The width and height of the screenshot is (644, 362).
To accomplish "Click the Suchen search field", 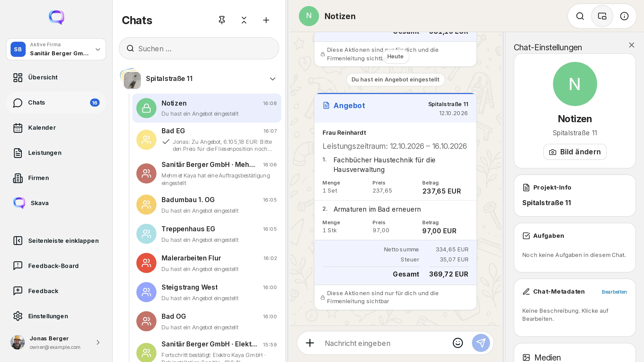I will pyautogui.click(x=199, y=48).
